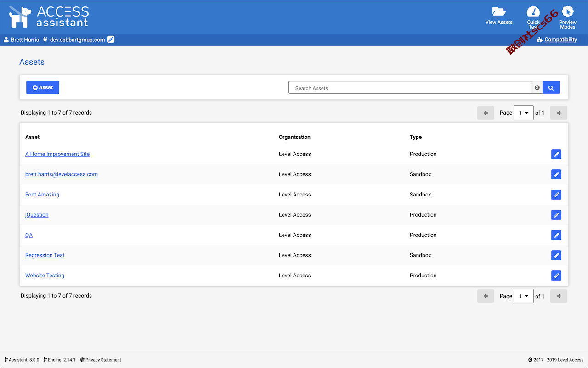Go to previous page, top pagination arrow
Image resolution: width=588 pixels, height=368 pixels.
(486, 113)
